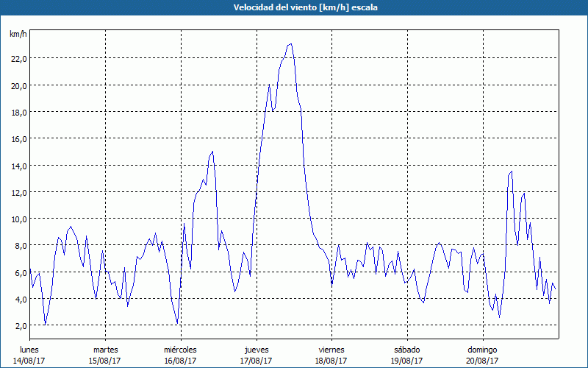Click the 10,0 y-axis value

click(18, 219)
